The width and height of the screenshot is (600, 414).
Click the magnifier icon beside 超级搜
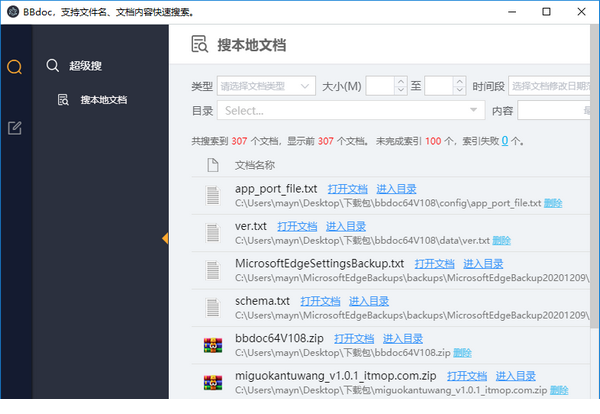pyautogui.click(x=52, y=65)
